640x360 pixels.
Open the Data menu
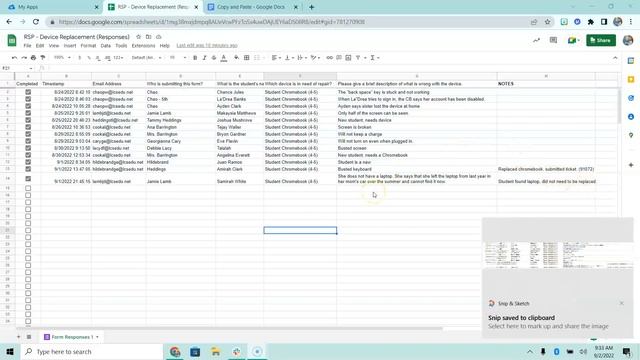[x=106, y=46]
